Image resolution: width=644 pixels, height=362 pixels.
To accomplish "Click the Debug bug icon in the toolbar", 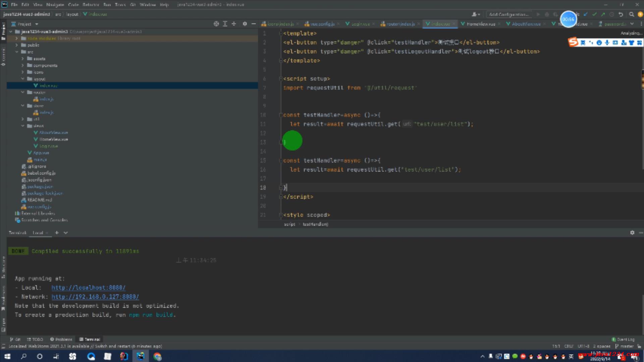I will 547,14.
